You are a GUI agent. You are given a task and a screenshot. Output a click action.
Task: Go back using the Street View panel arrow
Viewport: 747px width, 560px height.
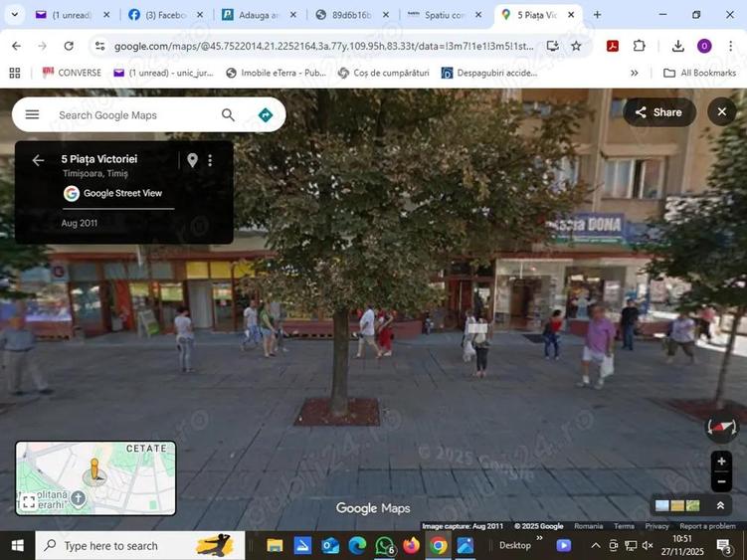coord(38,160)
